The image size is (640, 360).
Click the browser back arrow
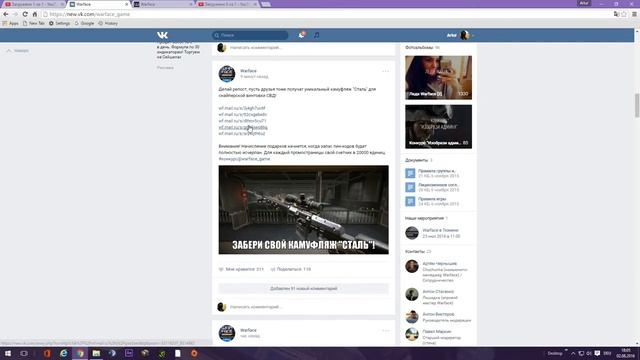[6, 14]
